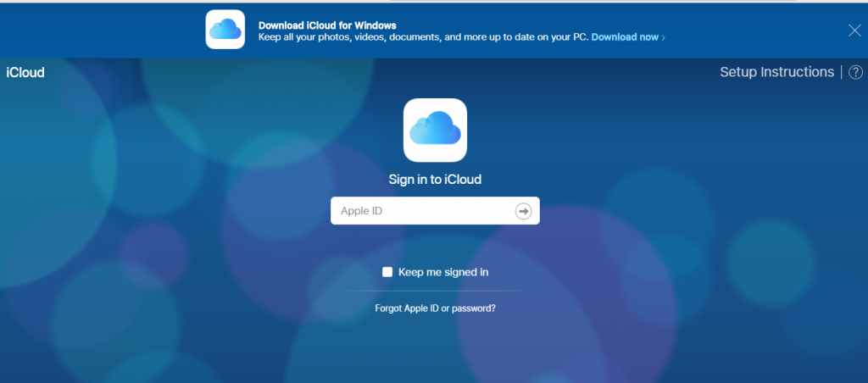868x383 pixels.
Task: Dismiss the download banner with the X
Action: click(x=854, y=31)
